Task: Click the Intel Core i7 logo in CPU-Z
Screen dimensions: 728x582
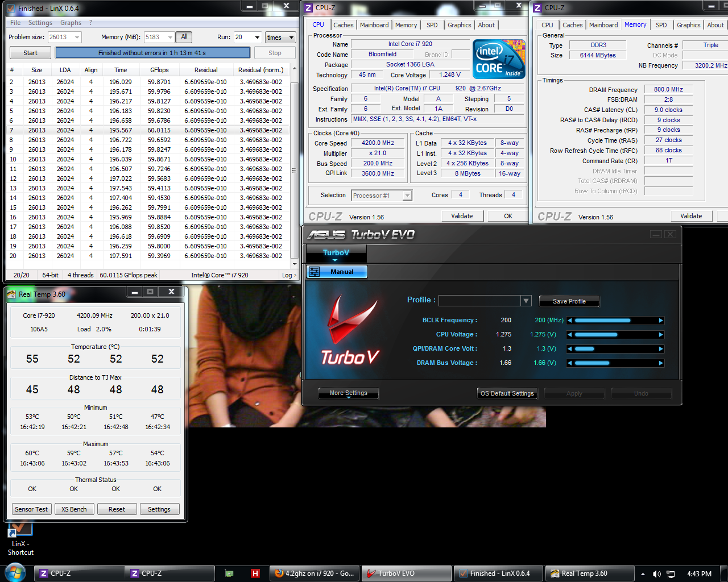Action: pos(499,59)
